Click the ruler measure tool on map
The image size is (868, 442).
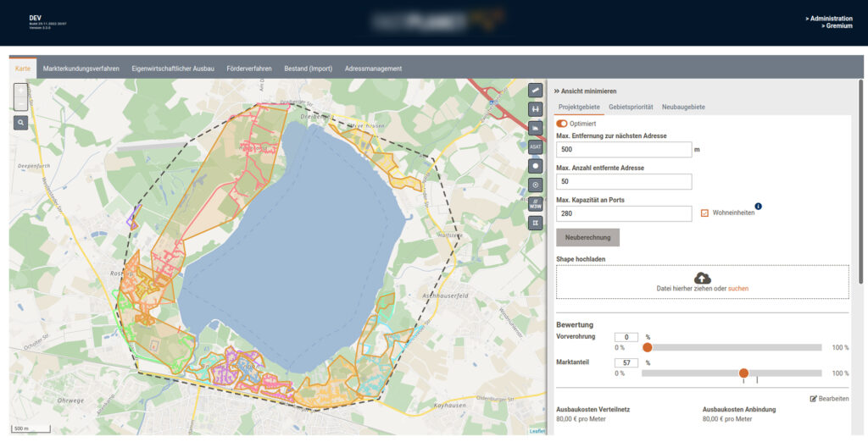click(535, 90)
